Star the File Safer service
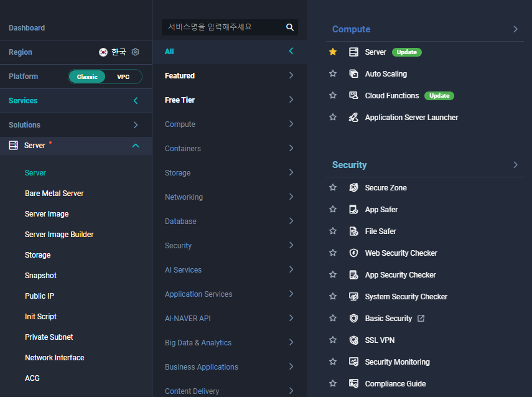The height and width of the screenshot is (397, 532). click(x=333, y=231)
